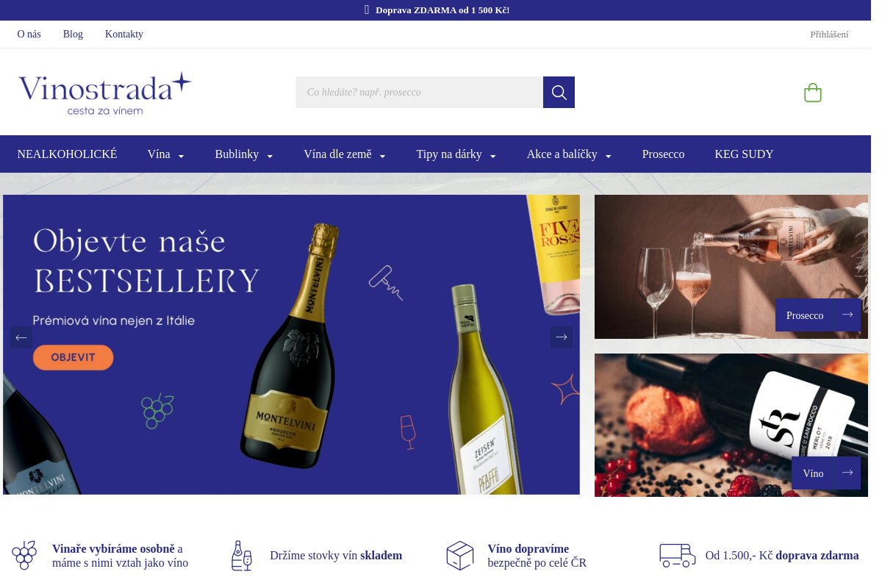The image size is (882, 588).
Task: Click the orange OBJEVIT button
Action: click(x=73, y=357)
